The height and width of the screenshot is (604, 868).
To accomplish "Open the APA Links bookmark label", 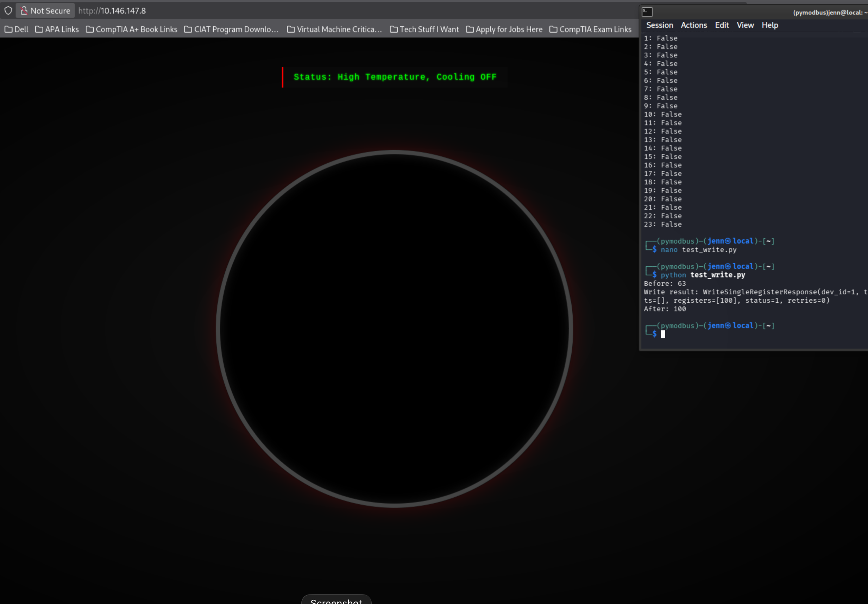I will tap(62, 29).
